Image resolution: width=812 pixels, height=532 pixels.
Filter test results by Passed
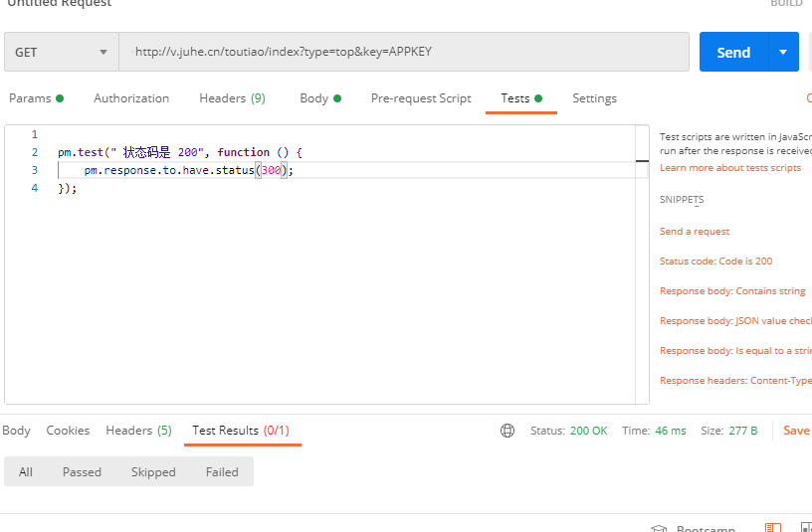(82, 472)
